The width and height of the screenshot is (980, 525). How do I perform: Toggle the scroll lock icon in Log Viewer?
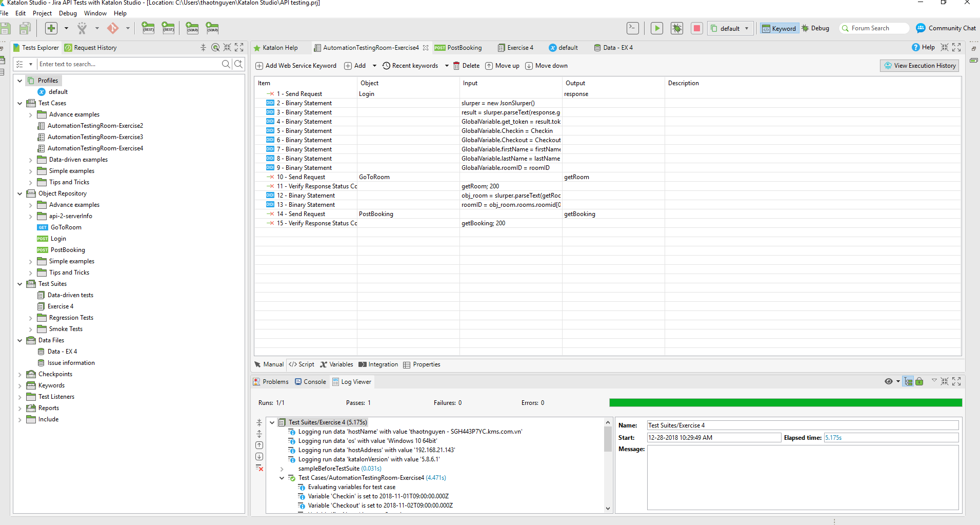(919, 381)
